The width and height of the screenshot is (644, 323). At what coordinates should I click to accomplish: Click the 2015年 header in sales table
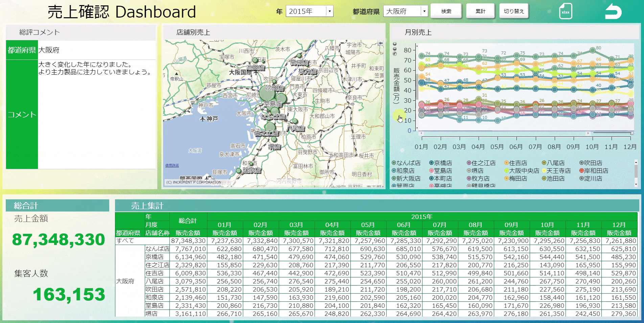pyautogui.click(x=422, y=217)
